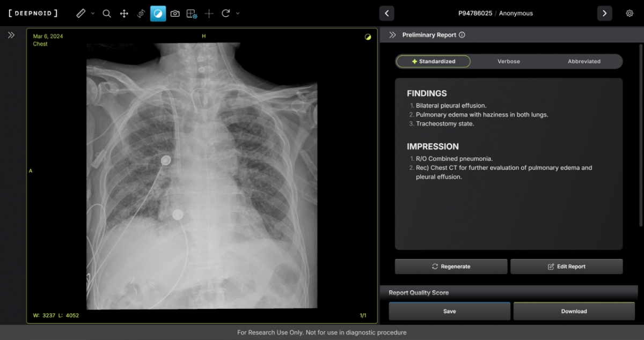644x340 pixels.
Task: Switch to the Verbose report tab
Action: point(508,61)
